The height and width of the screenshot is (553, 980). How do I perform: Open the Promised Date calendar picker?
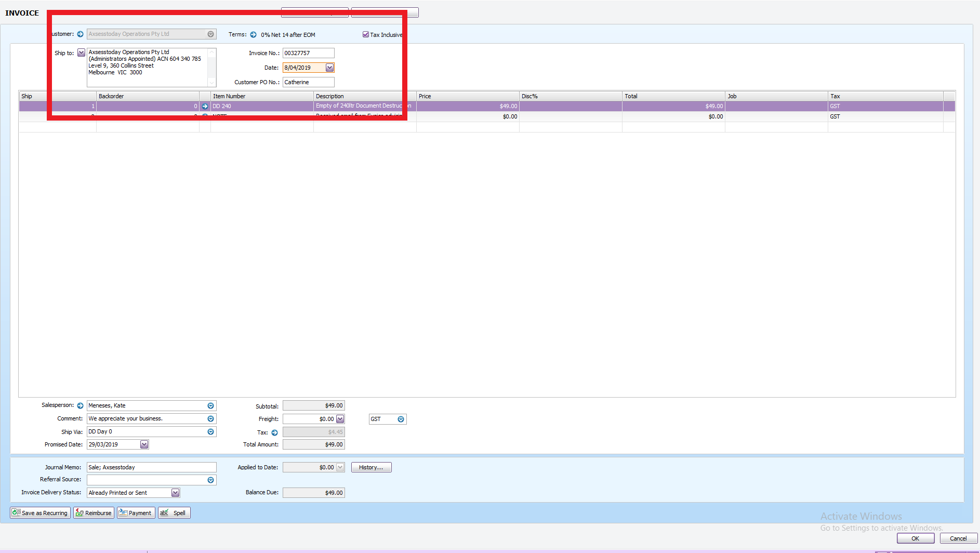coord(144,444)
